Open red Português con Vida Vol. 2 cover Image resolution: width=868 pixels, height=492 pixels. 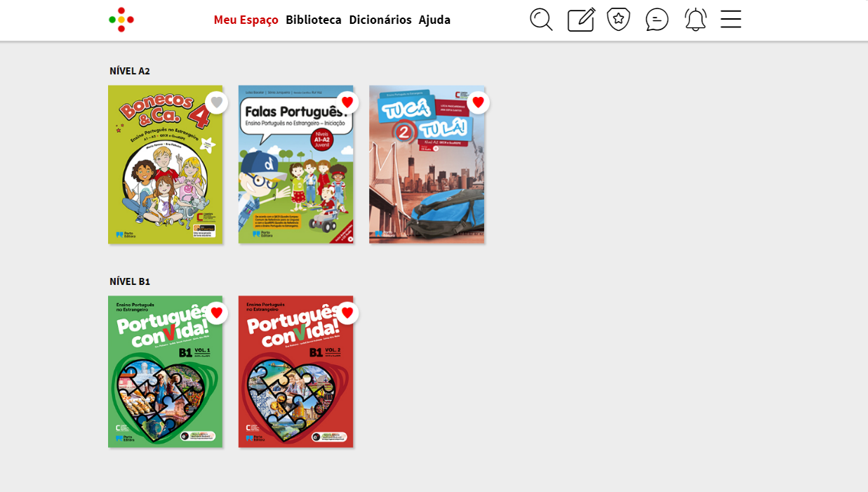pyautogui.click(x=295, y=372)
